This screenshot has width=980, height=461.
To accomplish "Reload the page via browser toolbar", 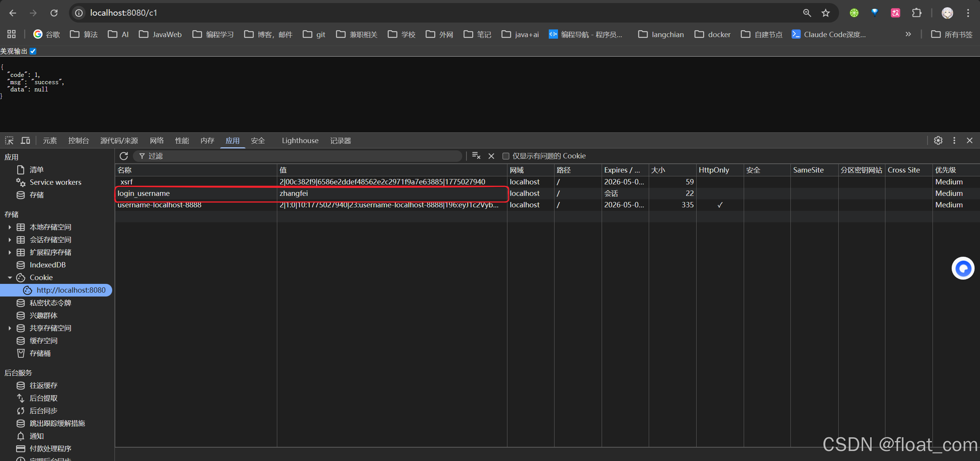I will [x=54, y=13].
